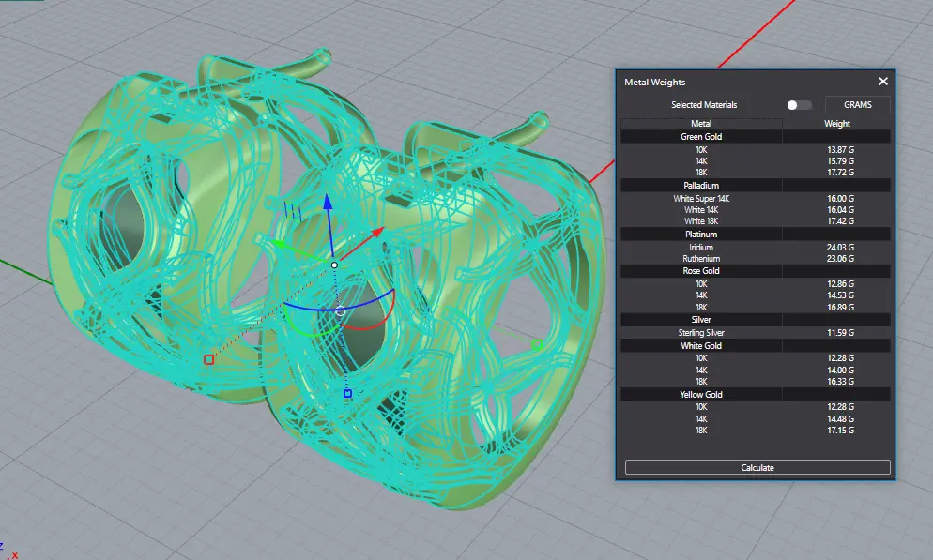Image resolution: width=933 pixels, height=560 pixels.
Task: Select the Green Gold group header
Action: pyautogui.click(x=701, y=137)
